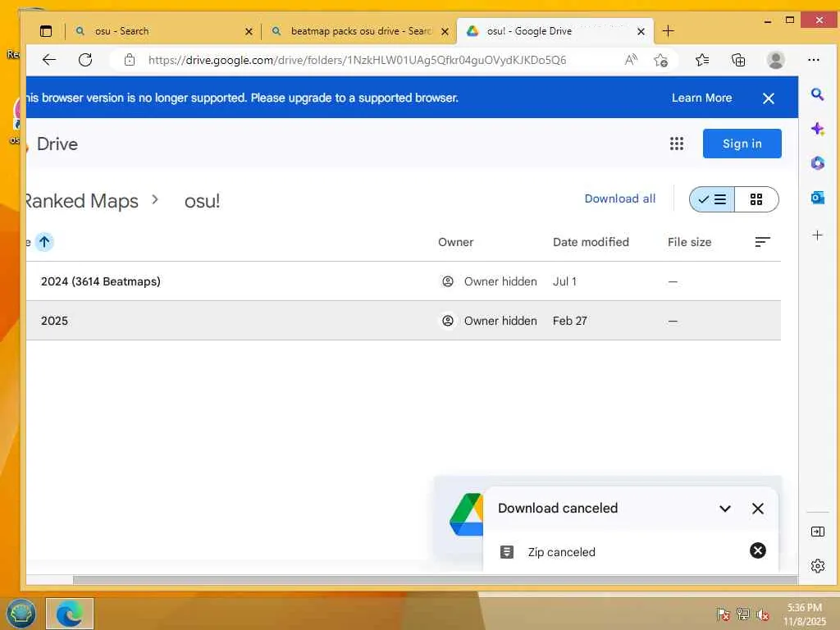Open sidebar settings gear icon

click(x=818, y=566)
